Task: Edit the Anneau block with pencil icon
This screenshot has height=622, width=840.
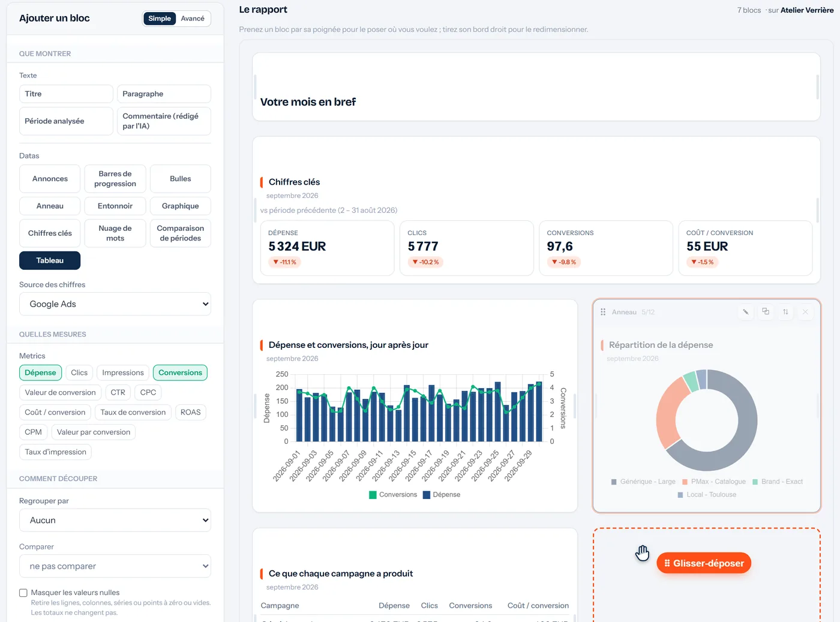Action: click(745, 312)
